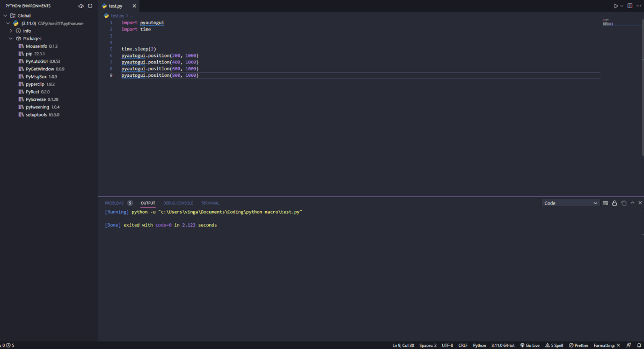
Task: Click the Python icon beside the 3.11.0 environment
Action: (16, 24)
